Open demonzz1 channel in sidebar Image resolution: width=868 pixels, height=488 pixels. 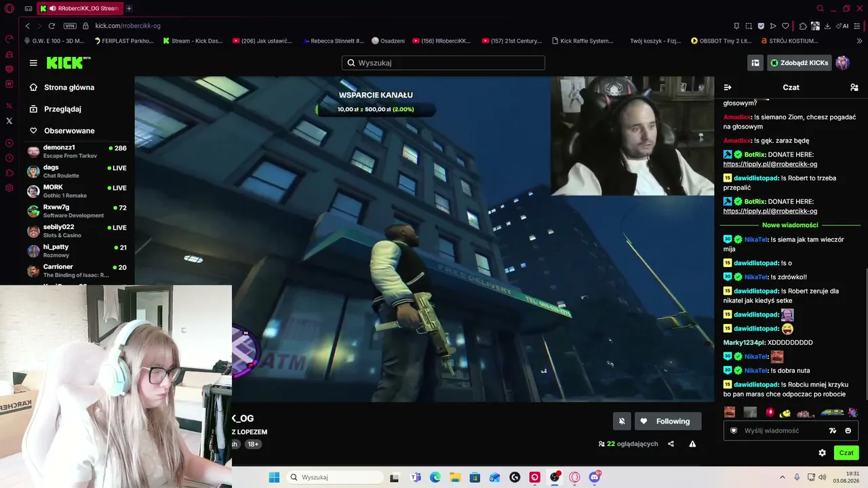click(x=77, y=151)
